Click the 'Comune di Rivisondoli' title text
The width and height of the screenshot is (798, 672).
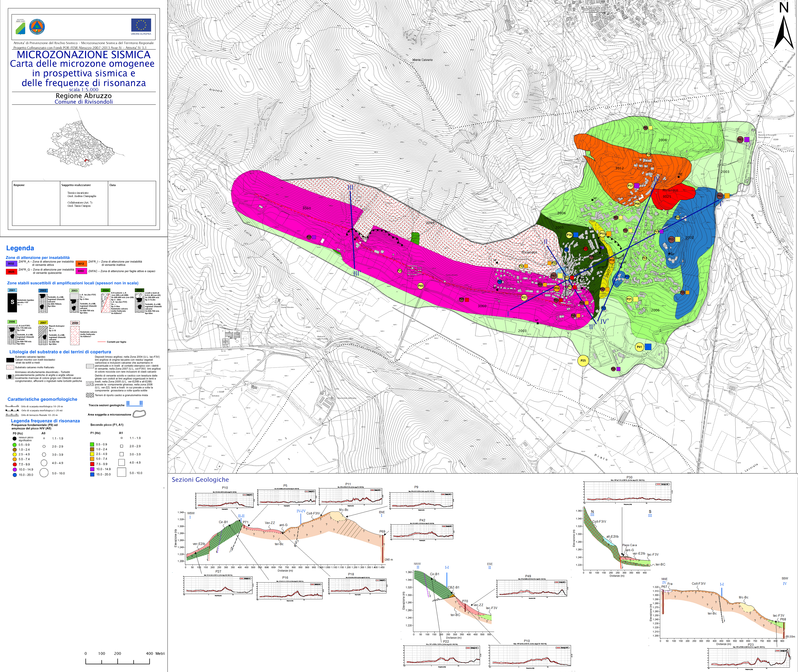(x=84, y=102)
